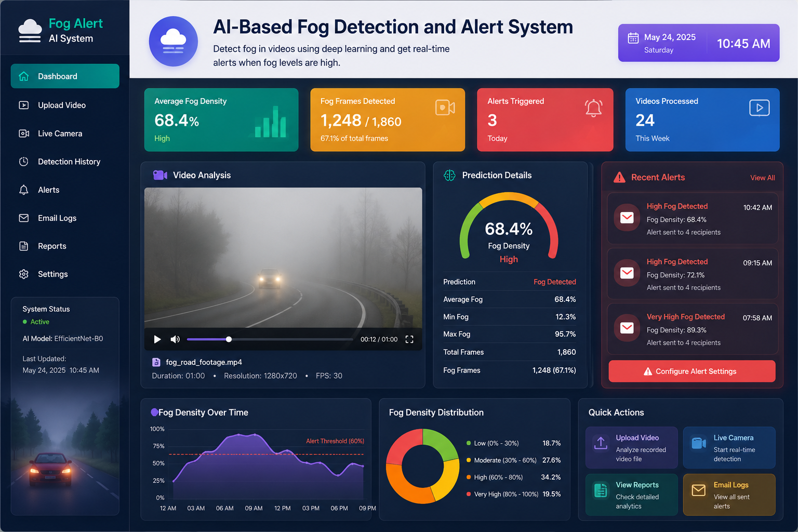Screen dimensions: 798x532
Task: Click the warning triangle by Recent Alerts
Action: [619, 178]
